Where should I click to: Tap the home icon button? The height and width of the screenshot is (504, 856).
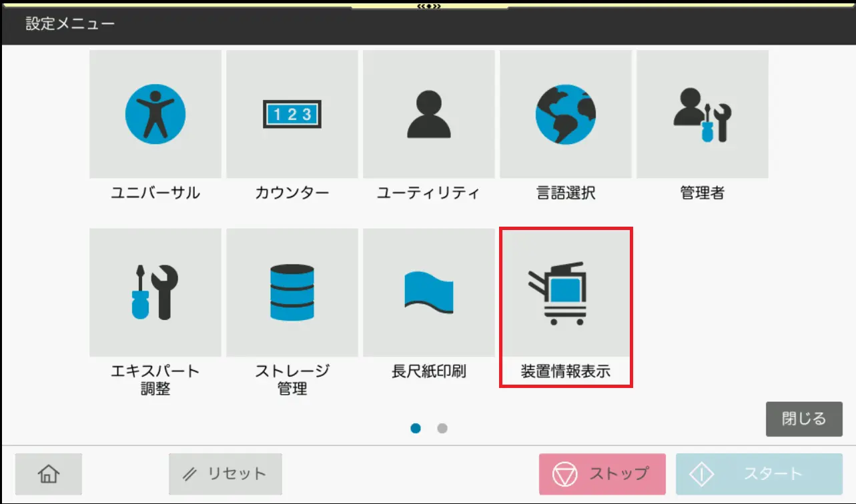(49, 474)
